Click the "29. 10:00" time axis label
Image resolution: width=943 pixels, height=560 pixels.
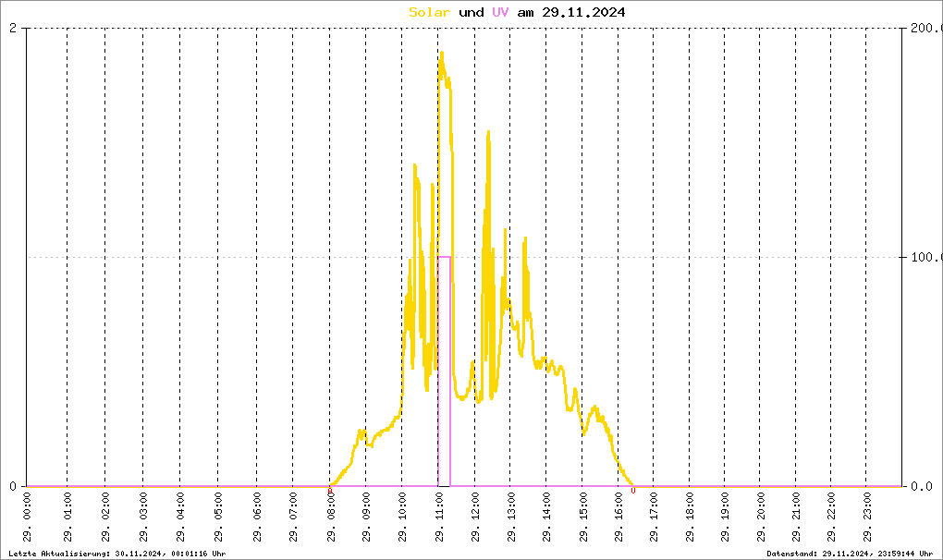click(x=402, y=517)
